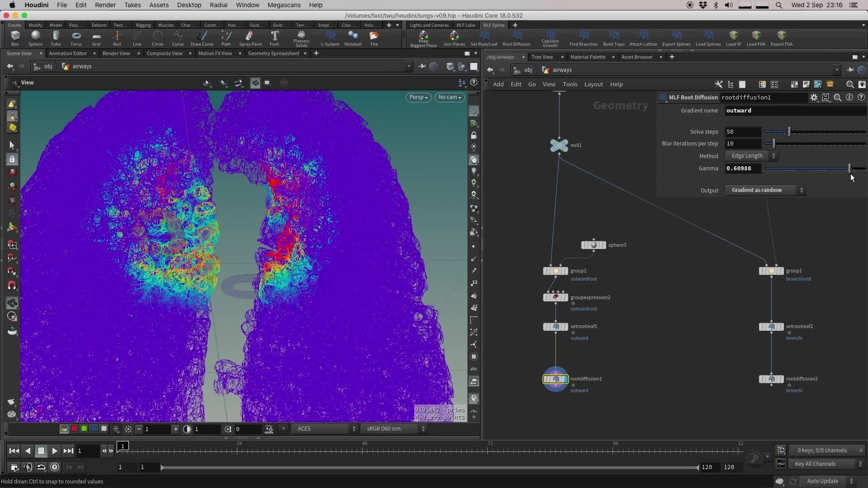Switch to the Geometry Spreadsheet tab

pos(273,53)
